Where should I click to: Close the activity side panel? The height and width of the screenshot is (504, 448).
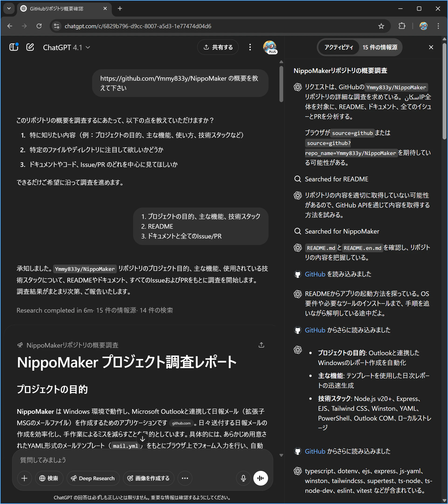coord(431,47)
